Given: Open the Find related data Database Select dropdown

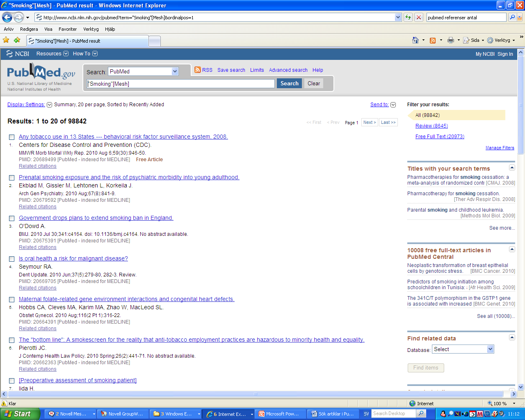Looking at the screenshot, I should coord(463,349).
